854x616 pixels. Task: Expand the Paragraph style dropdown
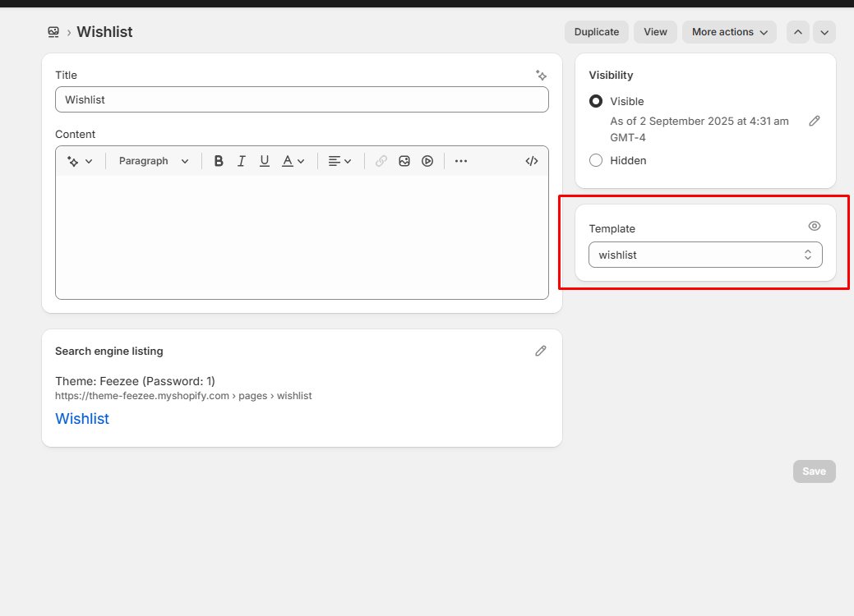[x=154, y=161]
